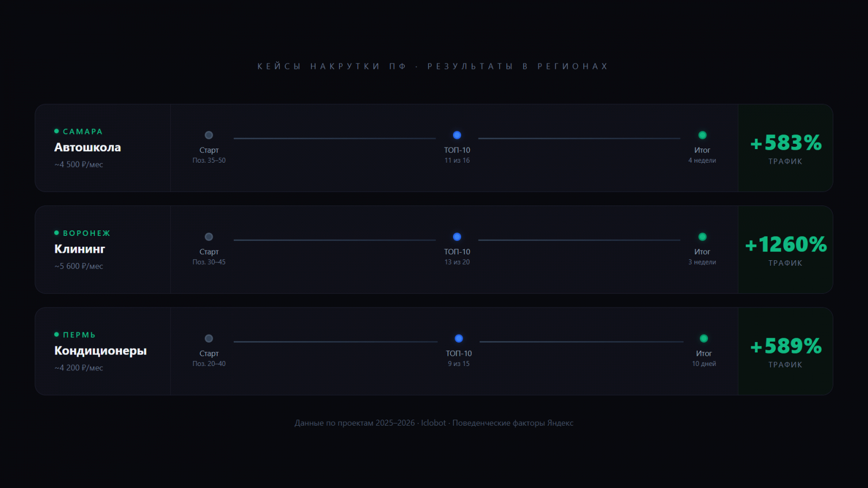Click the blue ТОП-10 dot in Воронеж row
This screenshot has width=868, height=488.
point(457,237)
